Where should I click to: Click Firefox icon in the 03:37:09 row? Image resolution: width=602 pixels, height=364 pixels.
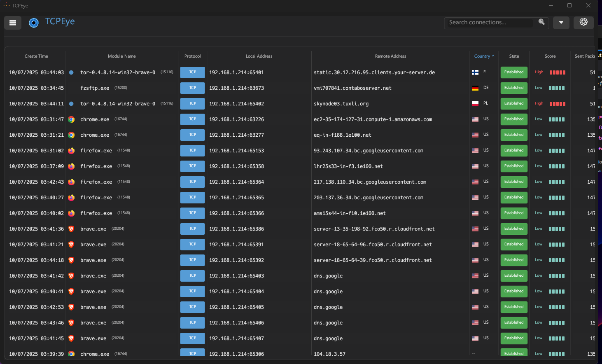[71, 166]
